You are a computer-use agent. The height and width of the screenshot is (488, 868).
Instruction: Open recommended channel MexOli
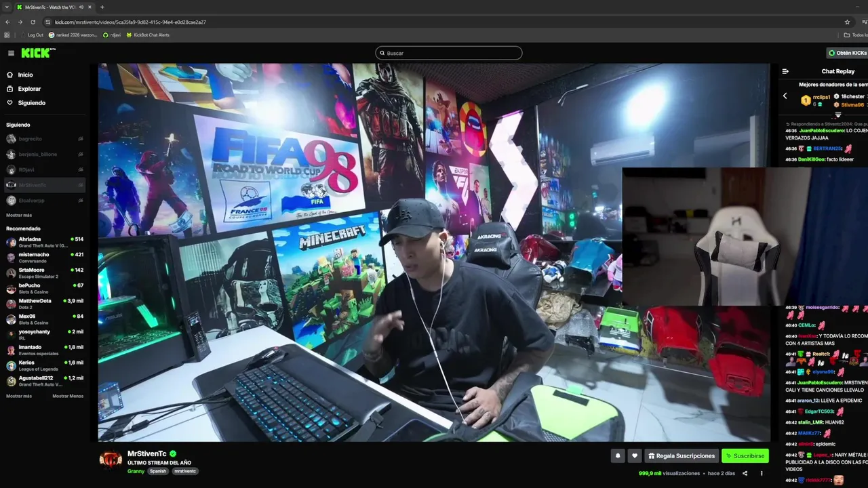point(45,319)
